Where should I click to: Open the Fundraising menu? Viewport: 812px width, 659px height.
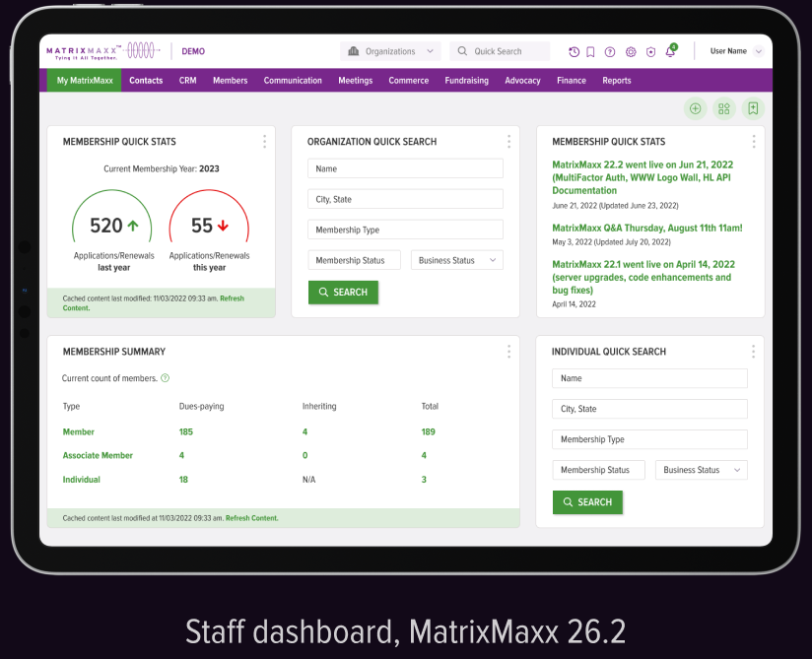466,80
